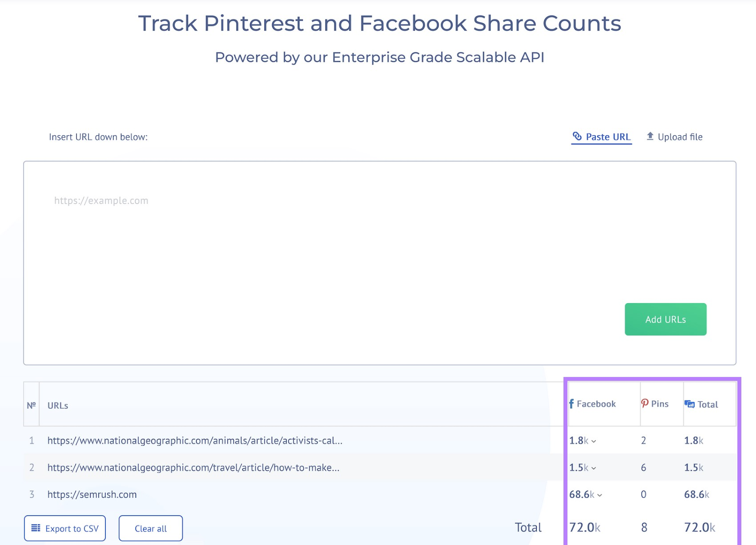Screen dimensions: 756x545
Task: Click Total value 1.5k in row 2
Action: pyautogui.click(x=694, y=468)
